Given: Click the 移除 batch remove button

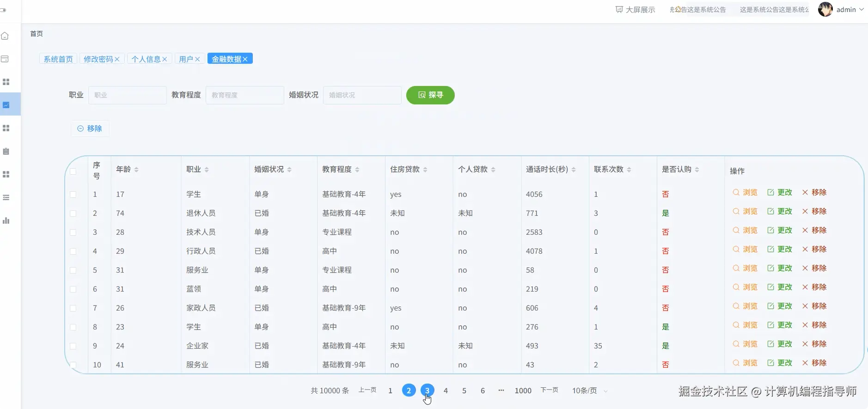Looking at the screenshot, I should pos(90,128).
